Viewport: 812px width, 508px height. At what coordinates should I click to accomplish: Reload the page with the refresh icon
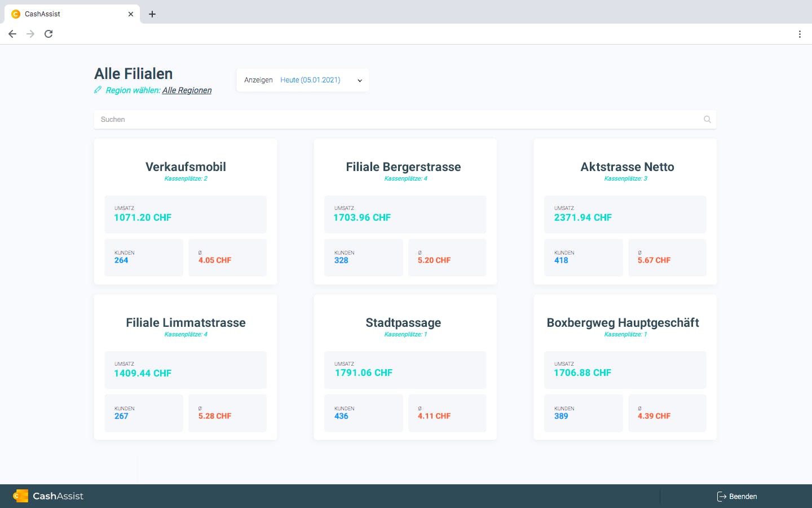(x=48, y=34)
